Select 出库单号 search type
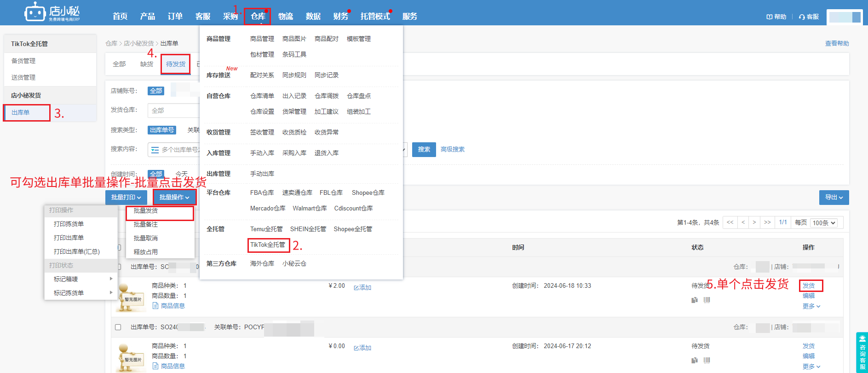Viewport: 868px width, 373px height. point(162,130)
